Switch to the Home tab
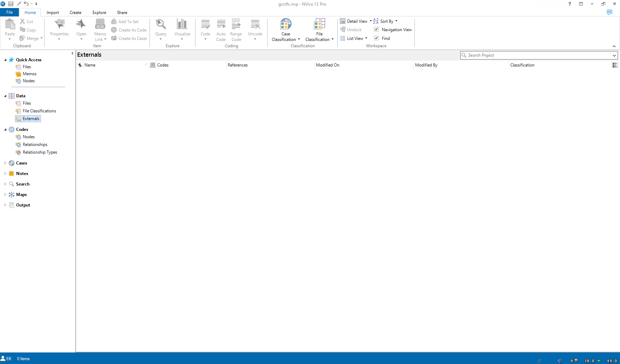Screen dimensions: 620x364 pos(30,13)
